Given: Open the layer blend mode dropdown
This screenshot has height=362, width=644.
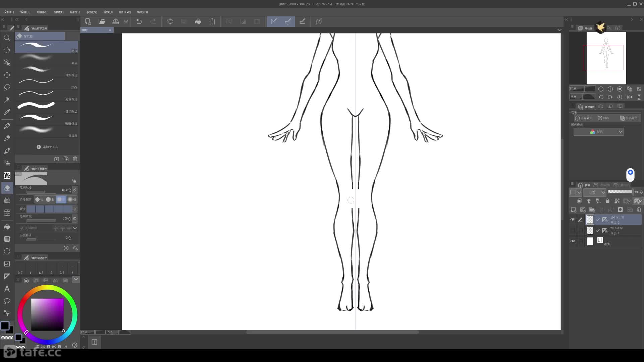Looking at the screenshot, I should (595, 192).
